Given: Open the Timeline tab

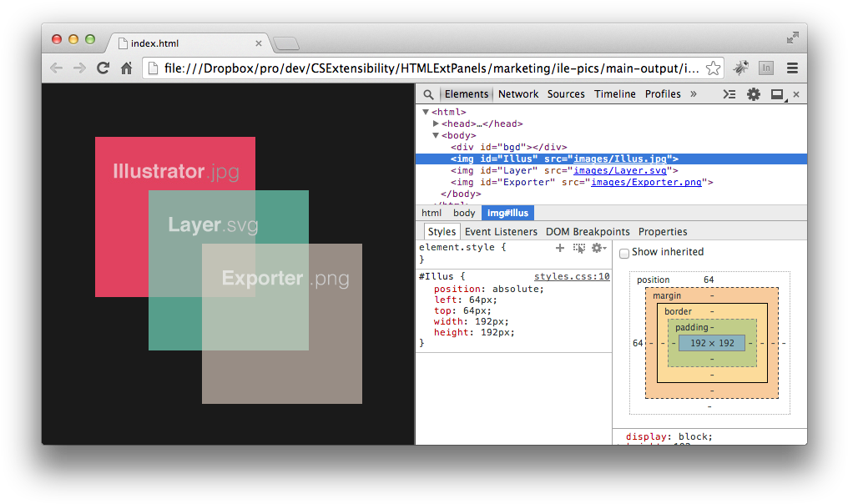Looking at the screenshot, I should [615, 94].
